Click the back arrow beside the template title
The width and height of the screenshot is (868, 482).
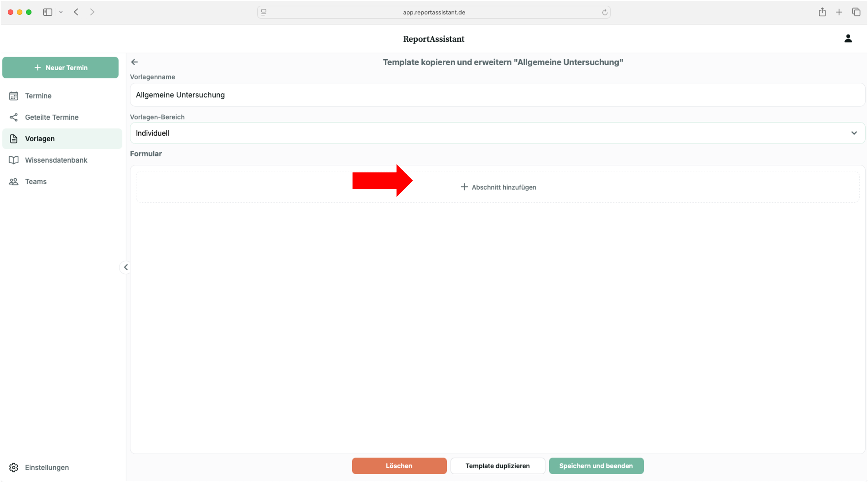click(134, 62)
